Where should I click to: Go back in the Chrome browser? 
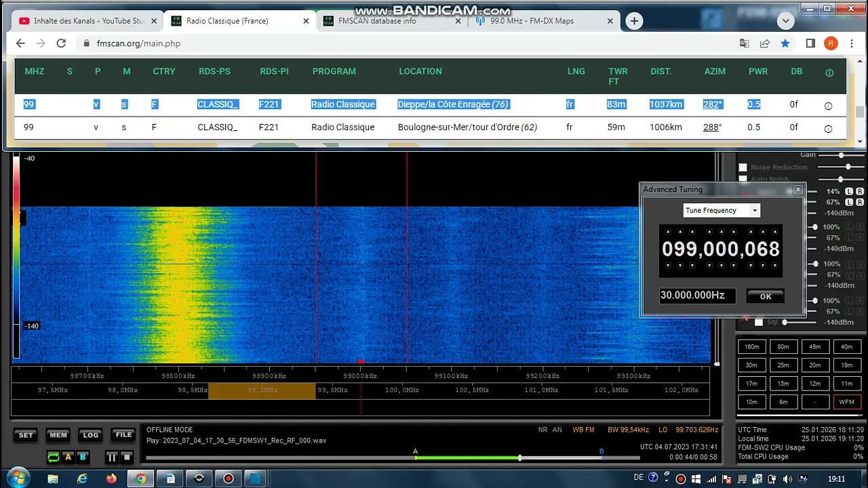pos(20,43)
